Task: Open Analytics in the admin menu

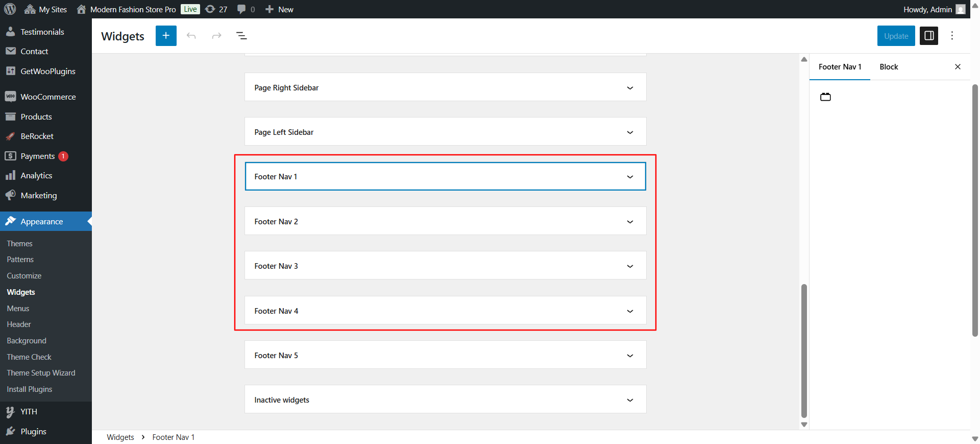Action: [46, 175]
